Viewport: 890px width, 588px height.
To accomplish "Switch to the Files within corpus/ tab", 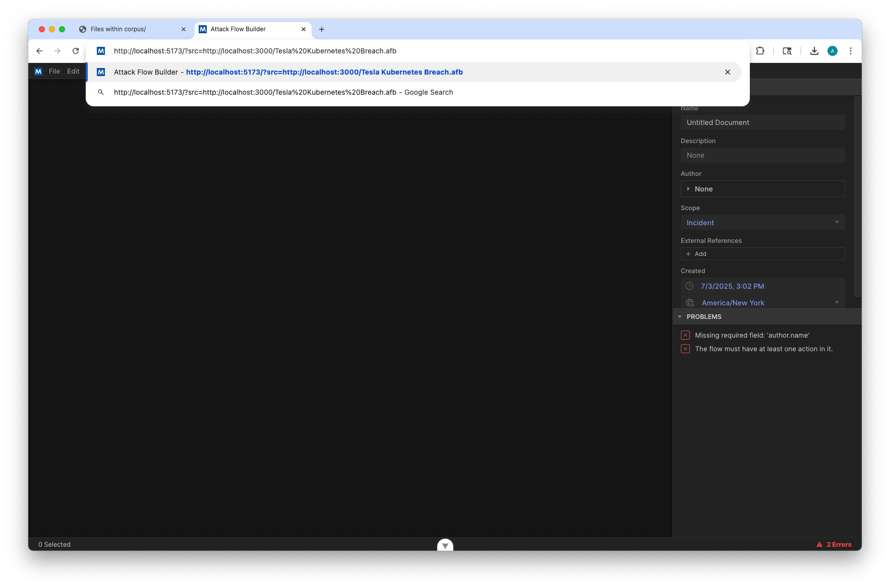I will [x=134, y=29].
